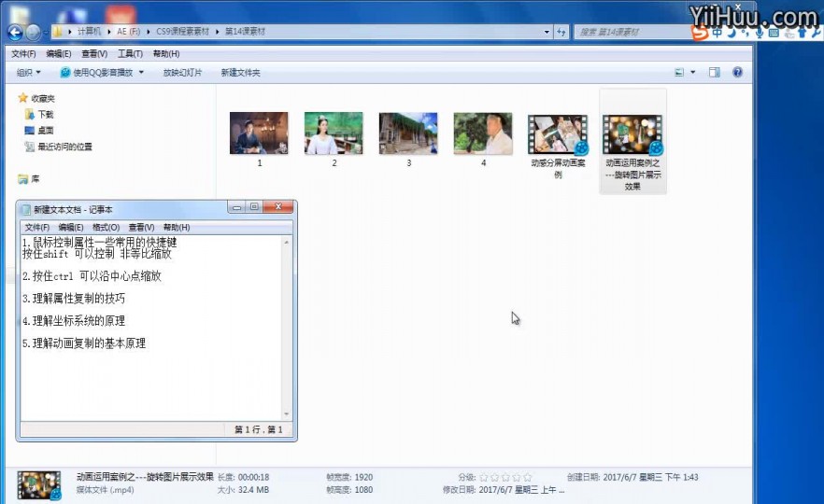Viewport: 824px width, 504px height.
Task: Select image thumbnail named 2
Action: (x=334, y=133)
